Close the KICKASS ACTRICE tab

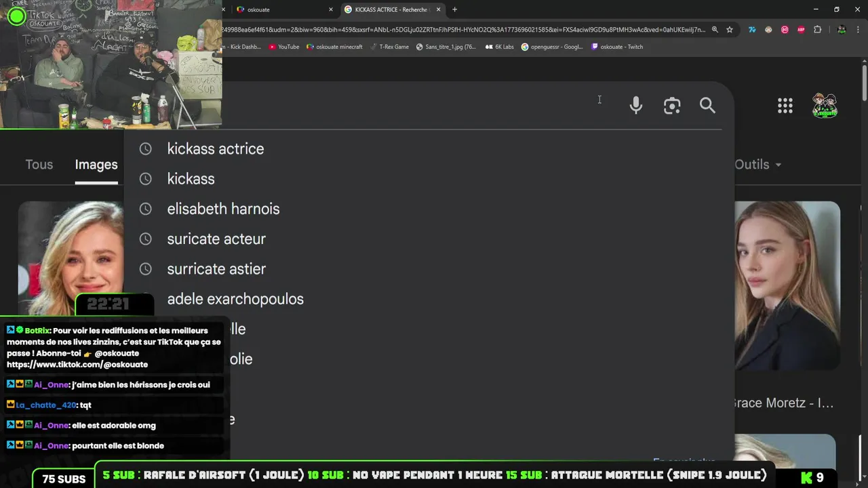(438, 9)
